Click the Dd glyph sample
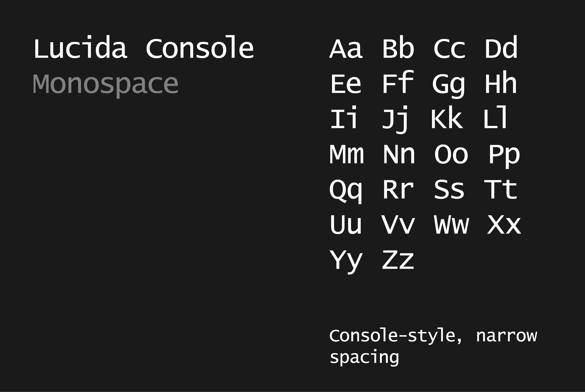 [x=501, y=47]
